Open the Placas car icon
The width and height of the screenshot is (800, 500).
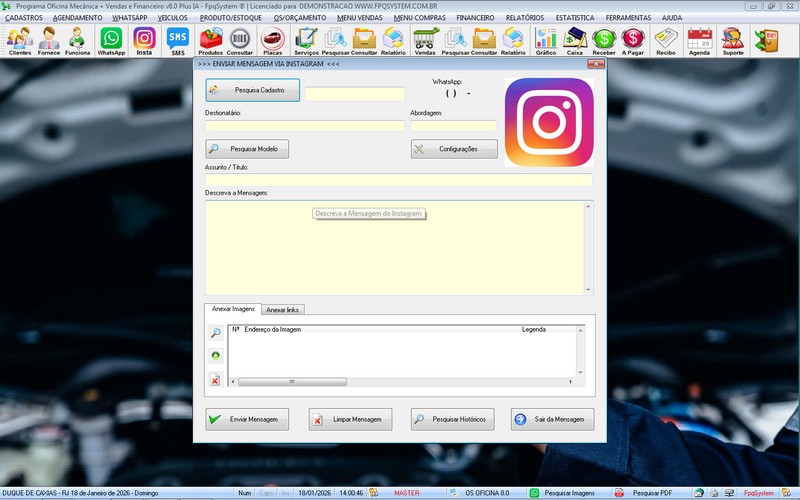tap(273, 41)
